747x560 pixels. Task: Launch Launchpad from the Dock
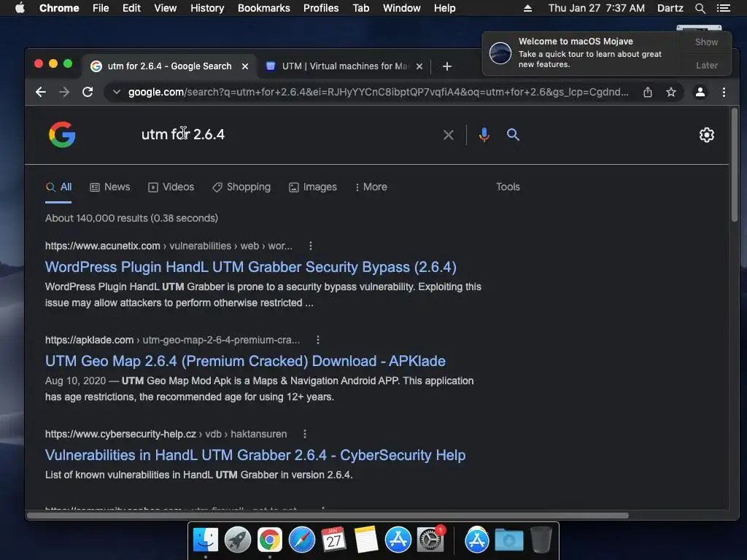click(238, 540)
